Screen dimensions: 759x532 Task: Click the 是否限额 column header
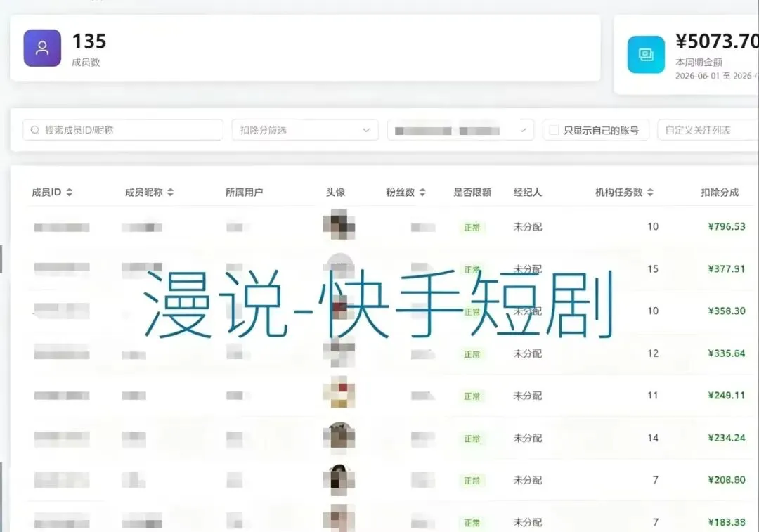472,192
